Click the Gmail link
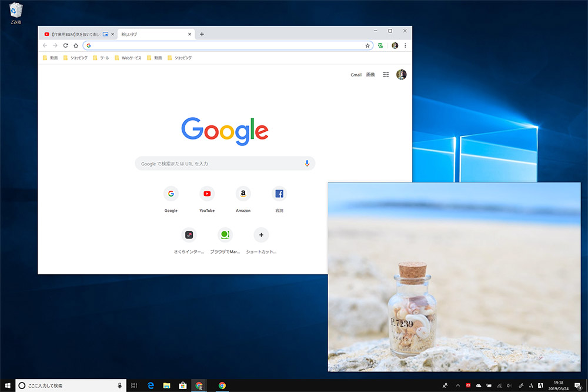 pyautogui.click(x=356, y=75)
